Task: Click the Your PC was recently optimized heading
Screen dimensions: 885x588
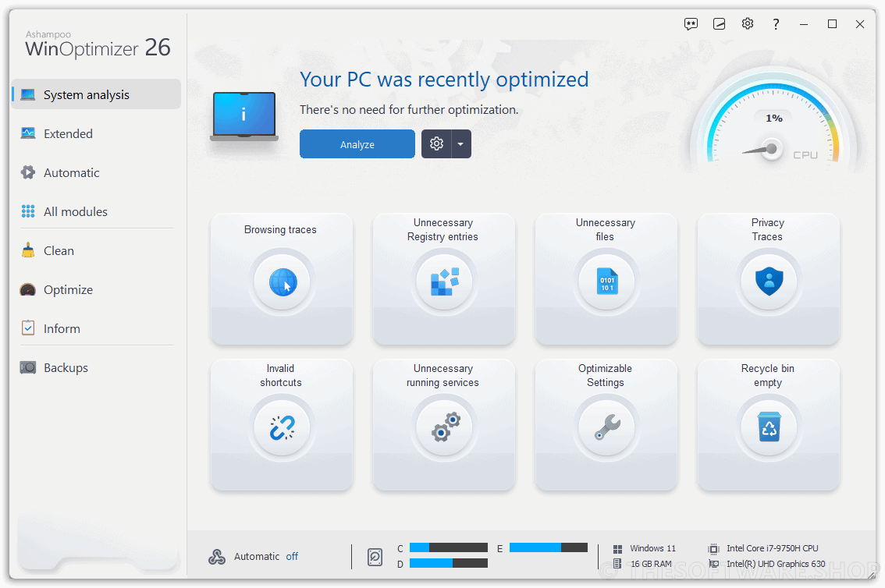Action: coord(444,80)
